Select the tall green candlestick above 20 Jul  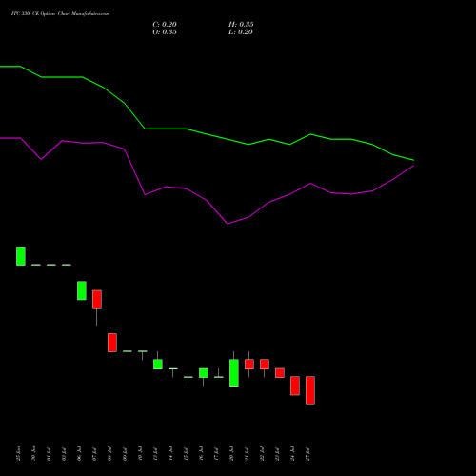pyautogui.click(x=234, y=373)
